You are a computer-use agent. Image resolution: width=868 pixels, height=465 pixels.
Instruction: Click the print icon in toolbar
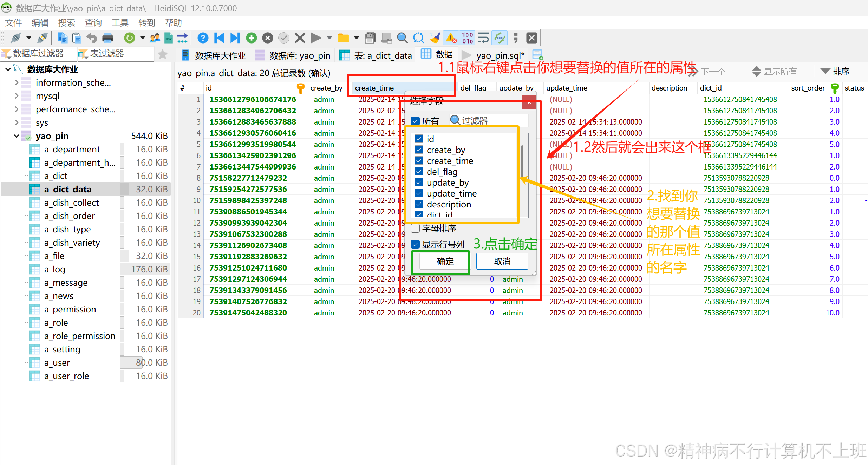(x=108, y=38)
